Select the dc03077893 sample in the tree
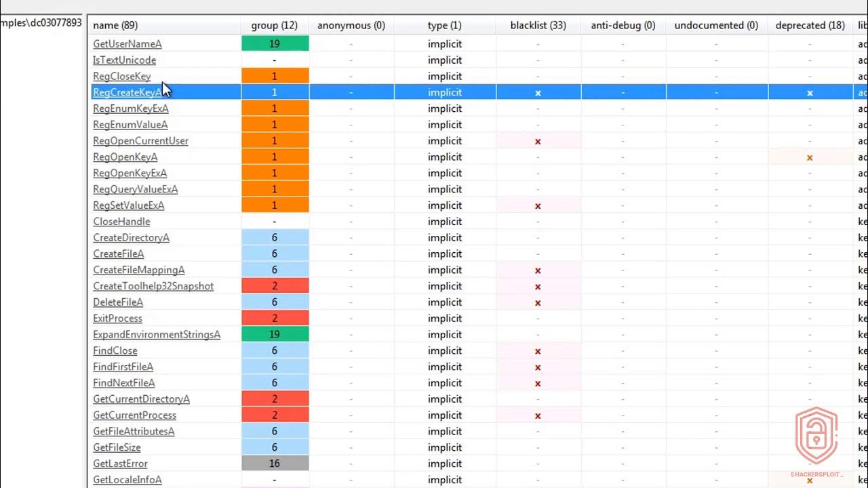Viewport: 868px width, 488px height. [x=41, y=21]
